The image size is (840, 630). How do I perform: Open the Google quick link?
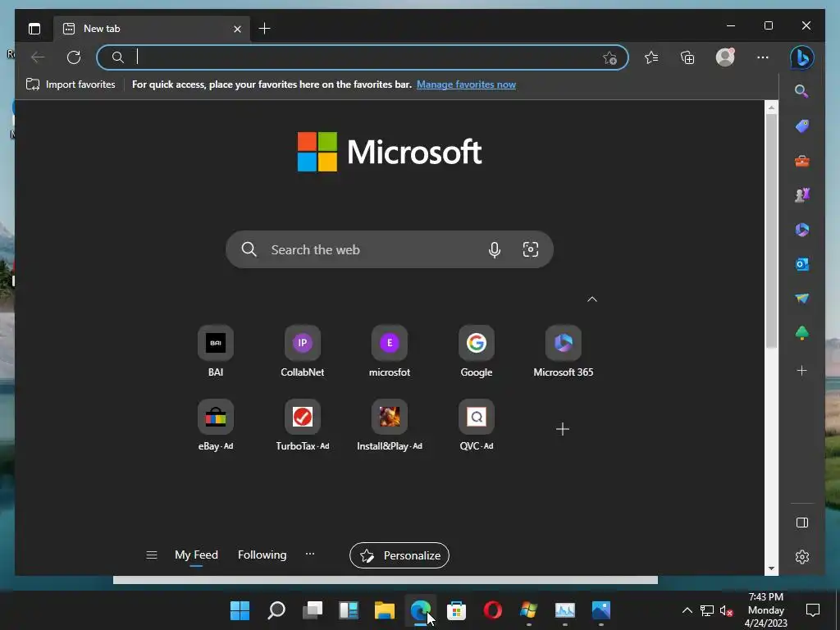click(477, 351)
